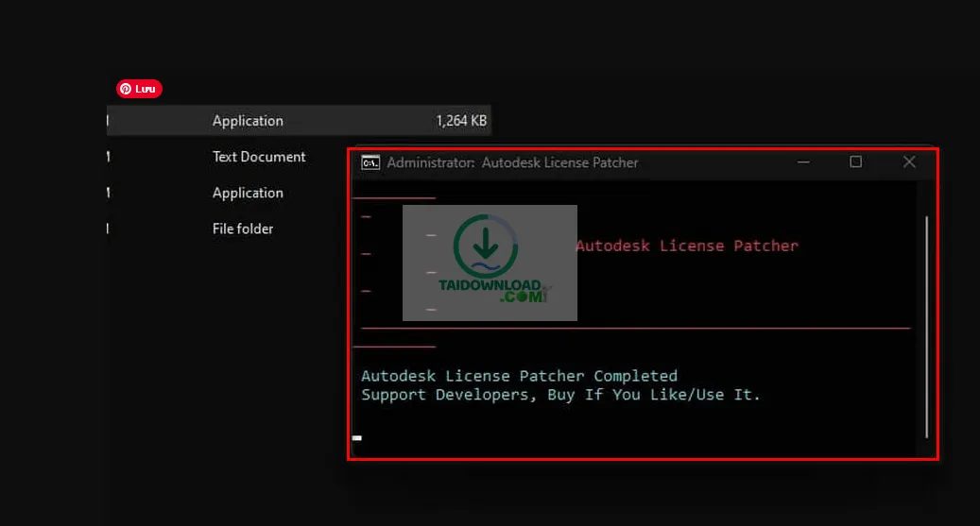Click the red Autodesk License Patcher heading
The width and height of the screenshot is (980, 526).
tap(687, 246)
